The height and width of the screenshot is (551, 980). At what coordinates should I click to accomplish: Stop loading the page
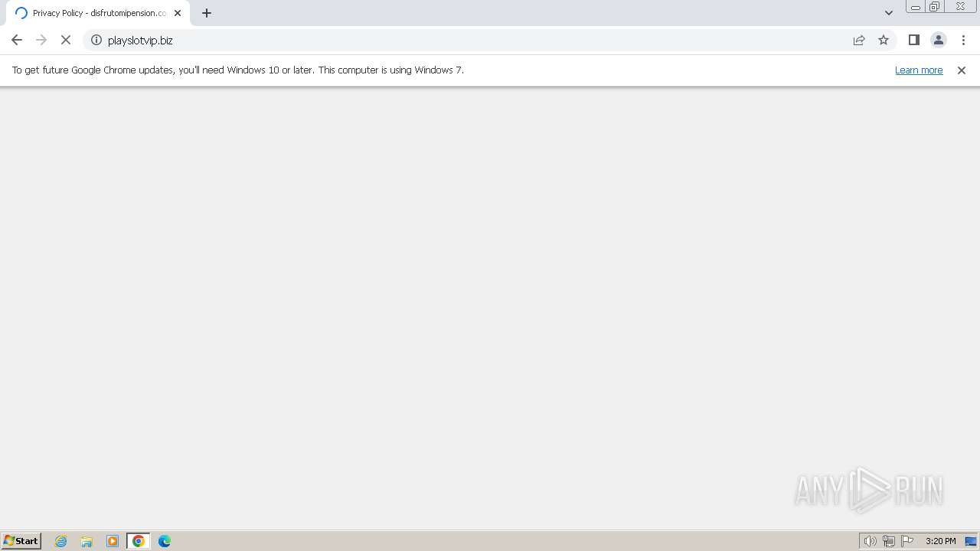pyautogui.click(x=66, y=40)
